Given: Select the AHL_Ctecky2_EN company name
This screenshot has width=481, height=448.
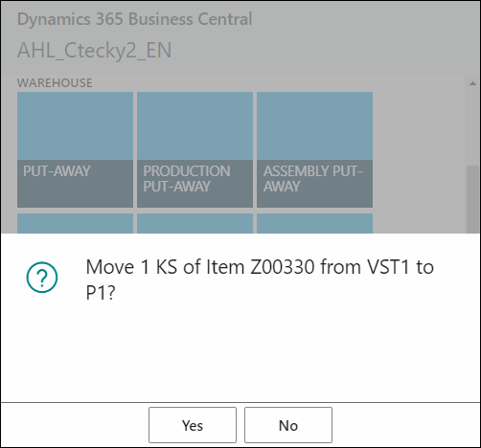Looking at the screenshot, I should pyautogui.click(x=95, y=50).
